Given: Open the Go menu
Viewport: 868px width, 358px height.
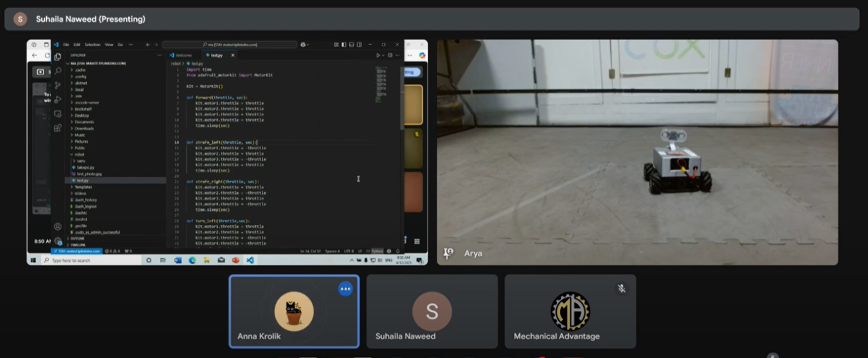Looking at the screenshot, I should [x=120, y=45].
